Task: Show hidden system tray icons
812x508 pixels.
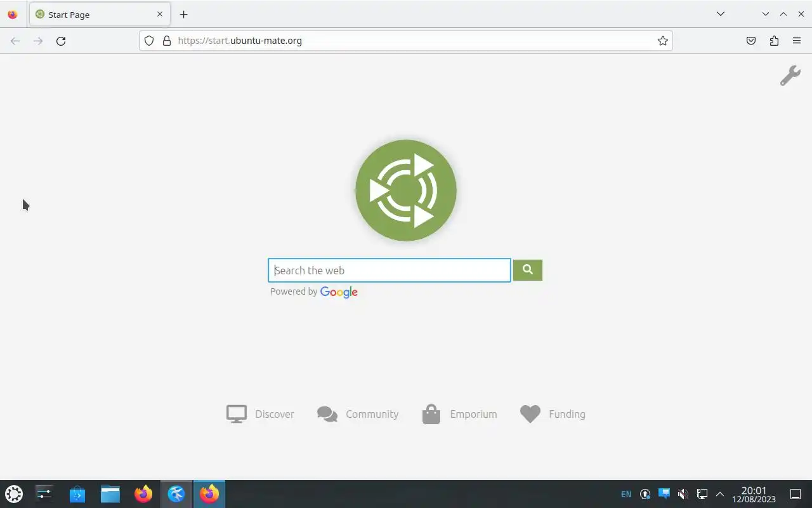Action: (720, 494)
